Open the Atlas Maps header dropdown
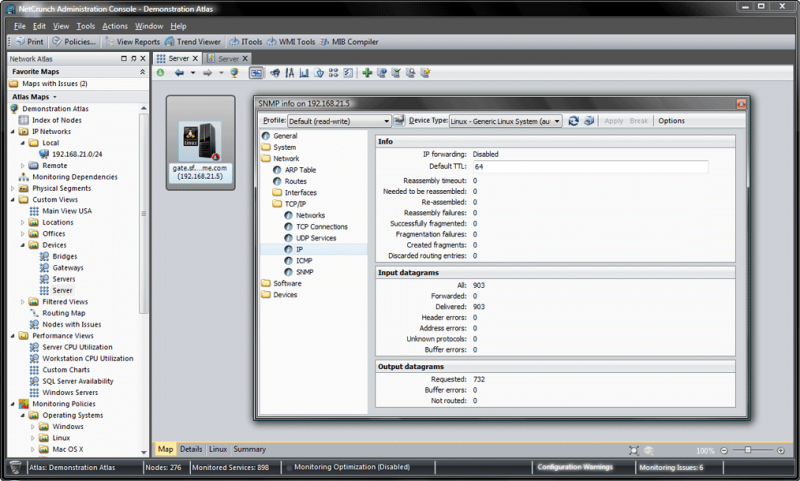 55,97
